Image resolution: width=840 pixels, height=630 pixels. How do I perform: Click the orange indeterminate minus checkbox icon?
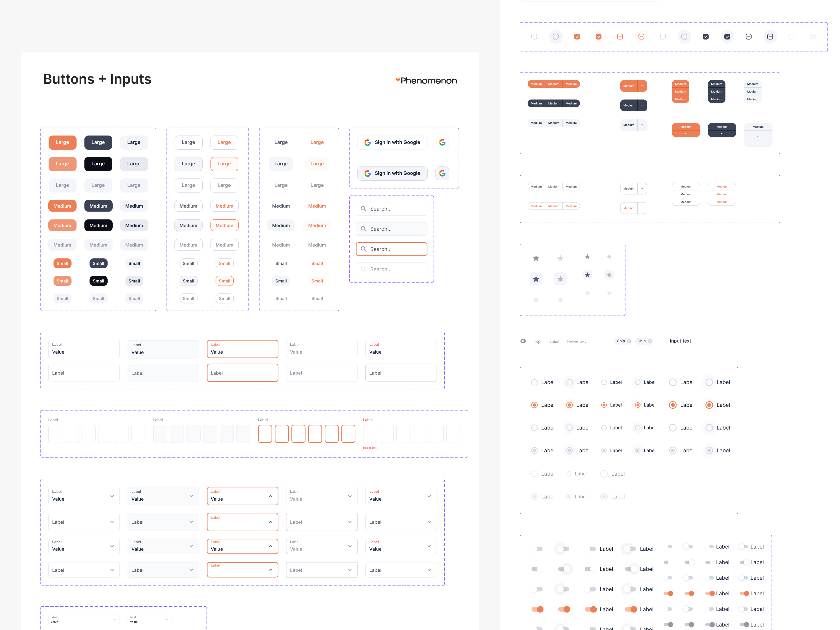tap(620, 36)
